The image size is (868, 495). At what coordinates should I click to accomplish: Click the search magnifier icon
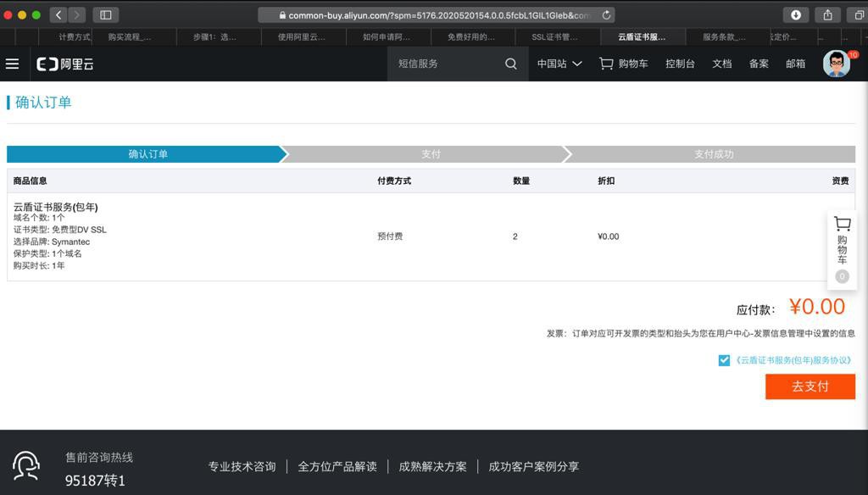pyautogui.click(x=511, y=64)
